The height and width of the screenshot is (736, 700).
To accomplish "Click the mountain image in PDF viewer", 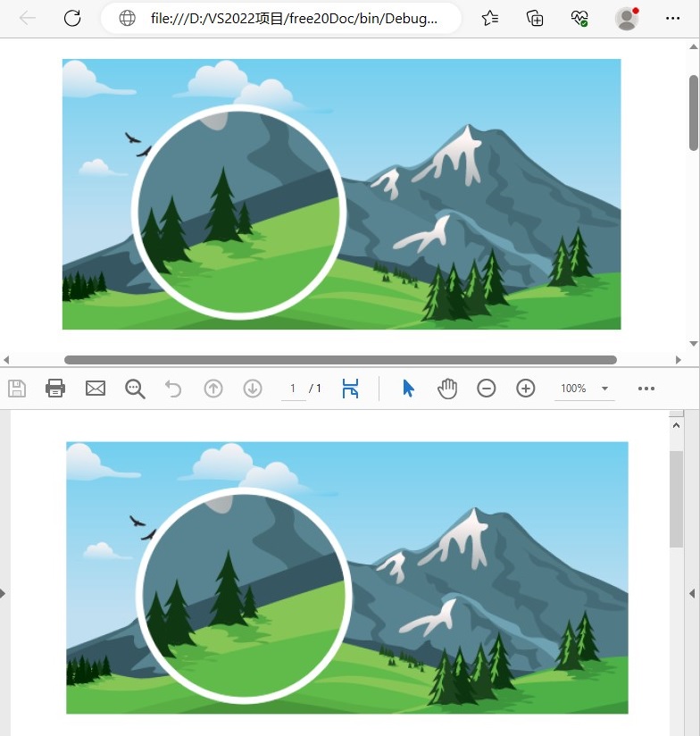I will 347,578.
